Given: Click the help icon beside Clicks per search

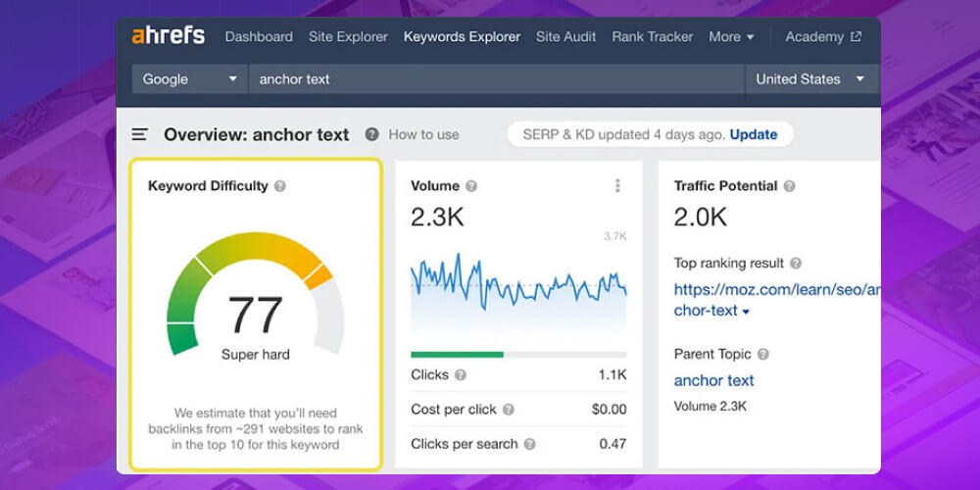Looking at the screenshot, I should tap(529, 444).
